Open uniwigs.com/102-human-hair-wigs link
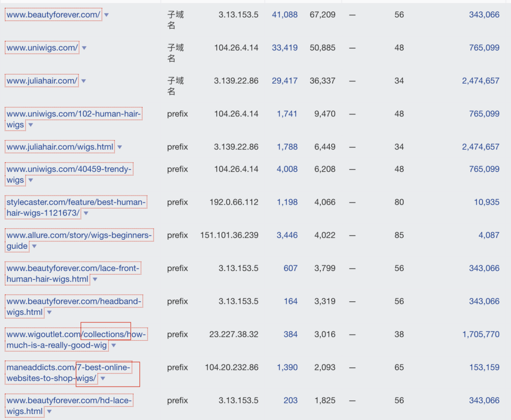Viewport: 511px width, 420px height. click(x=74, y=119)
